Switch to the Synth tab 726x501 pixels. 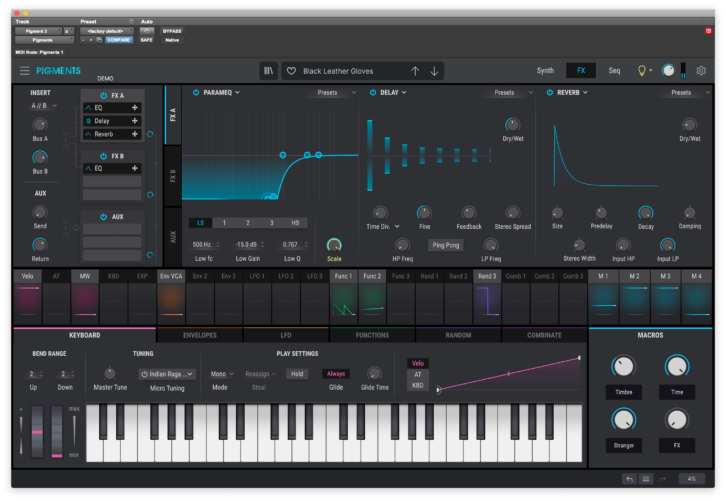(x=545, y=70)
